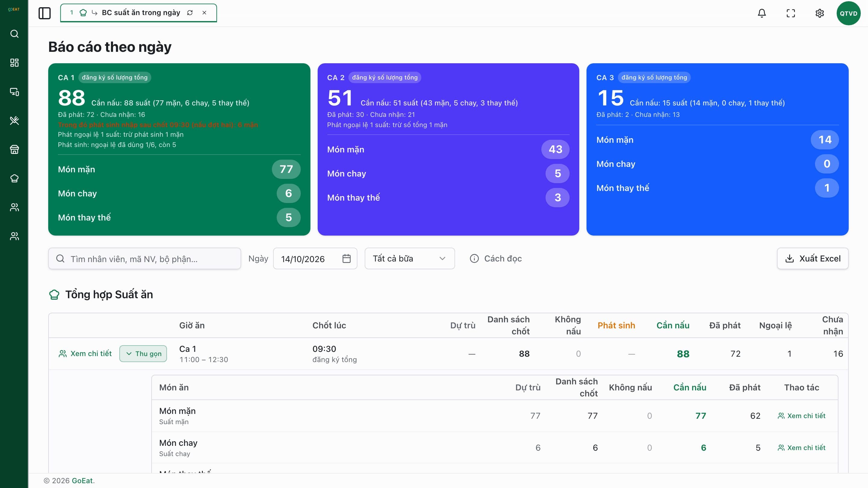
Task: Open the store icon in sidebar
Action: point(14,149)
